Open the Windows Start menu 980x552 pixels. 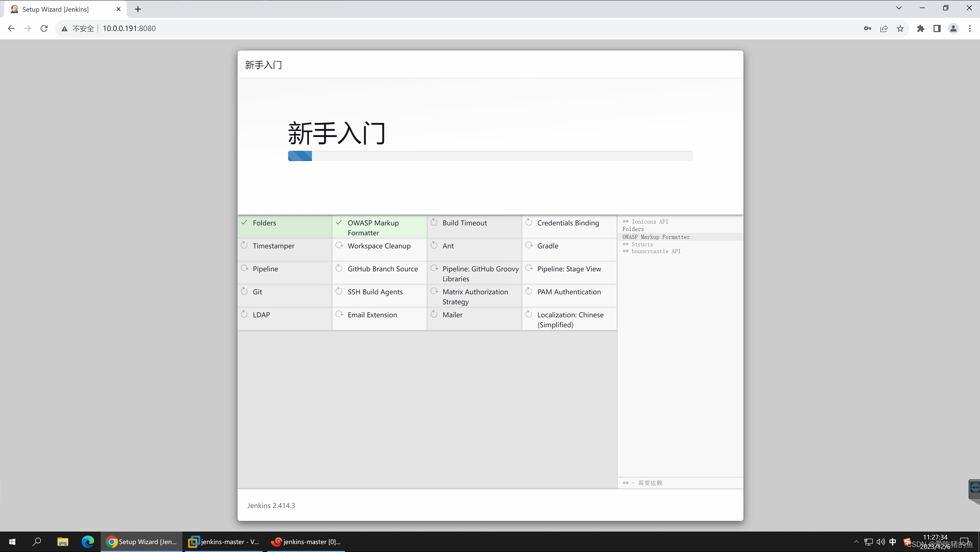click(12, 541)
